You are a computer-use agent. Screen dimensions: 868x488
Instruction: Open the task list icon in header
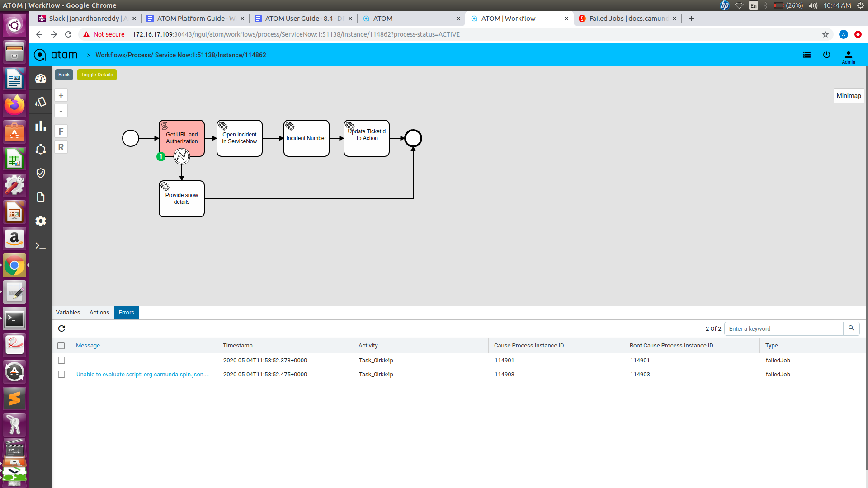click(x=807, y=55)
